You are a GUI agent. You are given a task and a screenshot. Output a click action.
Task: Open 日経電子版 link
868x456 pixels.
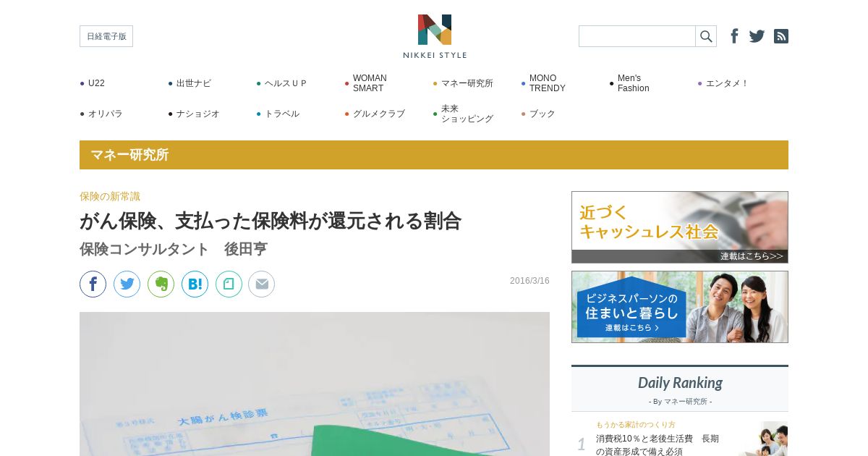click(106, 36)
